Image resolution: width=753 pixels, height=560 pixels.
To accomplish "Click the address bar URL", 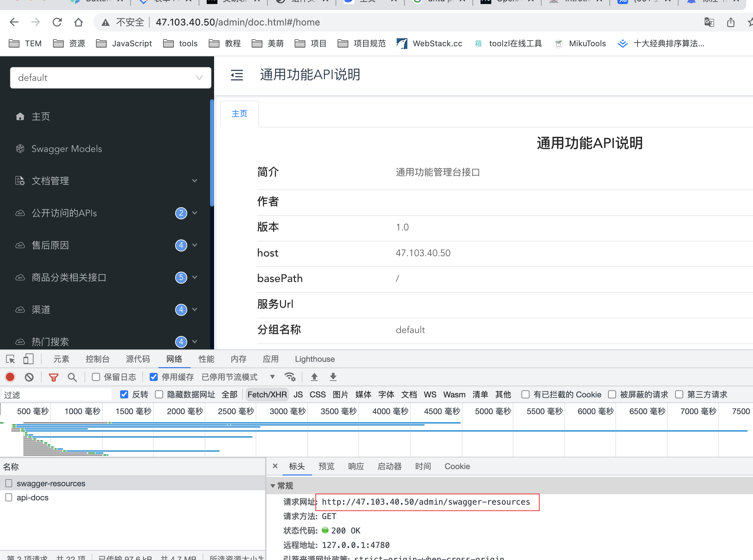I will 238,22.
